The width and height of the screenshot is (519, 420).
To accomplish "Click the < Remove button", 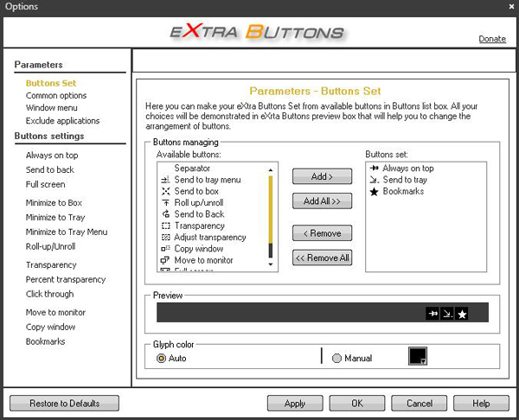I will point(322,233).
